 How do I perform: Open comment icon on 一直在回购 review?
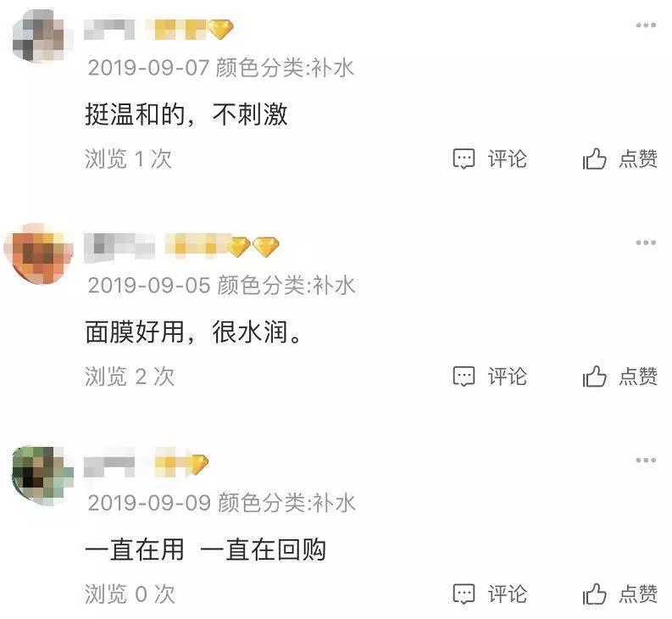pyautogui.click(x=464, y=594)
